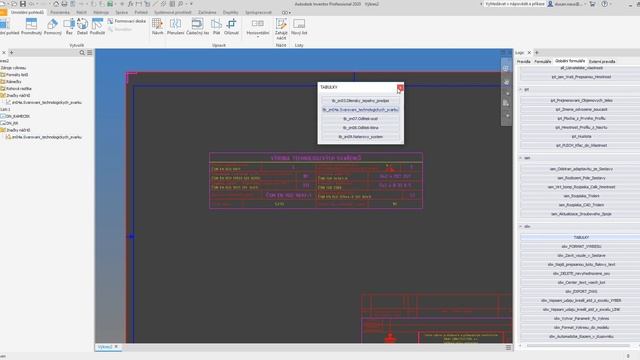The height and width of the screenshot is (360, 640).
Task: Choose the Řez section view tool
Action: click(x=69, y=26)
